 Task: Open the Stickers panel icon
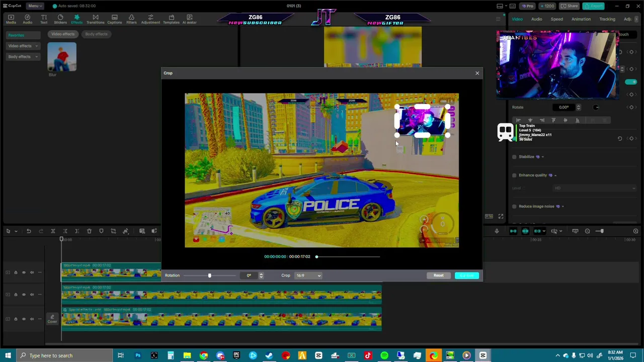60,19
